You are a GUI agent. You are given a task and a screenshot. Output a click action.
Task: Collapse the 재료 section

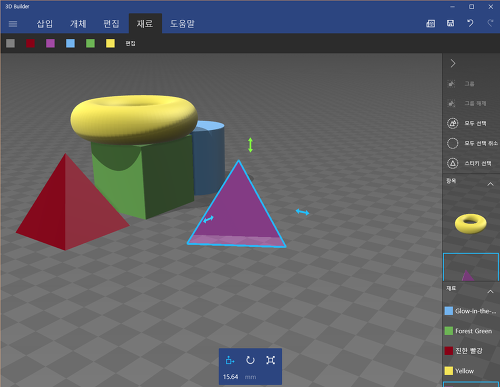click(490, 292)
